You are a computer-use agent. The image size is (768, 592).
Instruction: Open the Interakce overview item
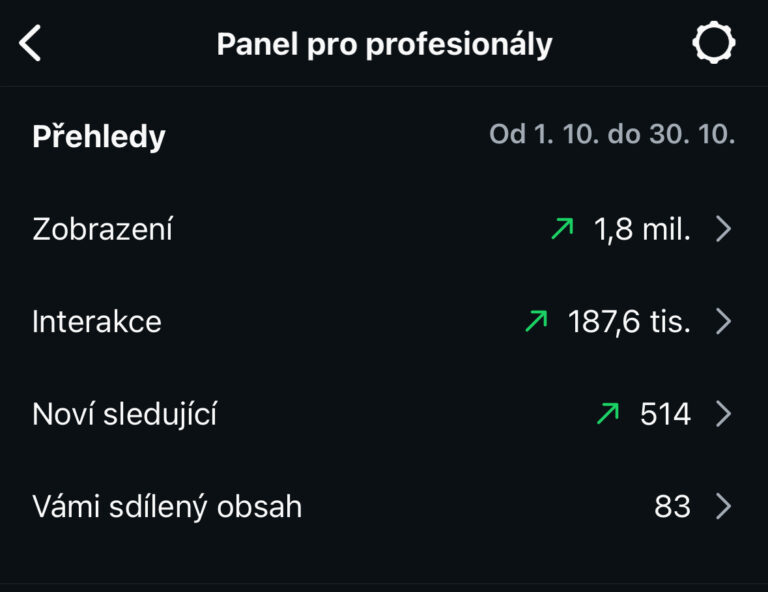tap(96, 322)
